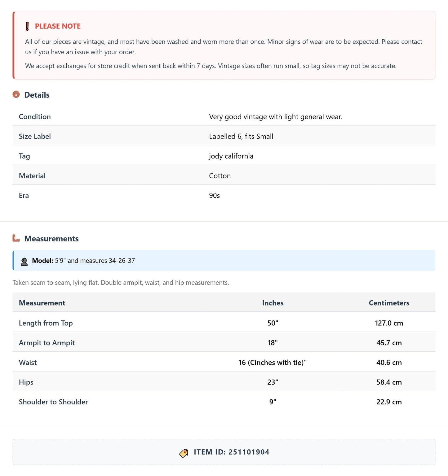This screenshot has width=448, height=476.
Task: Click the model avatar emoji icon
Action: coord(24,261)
